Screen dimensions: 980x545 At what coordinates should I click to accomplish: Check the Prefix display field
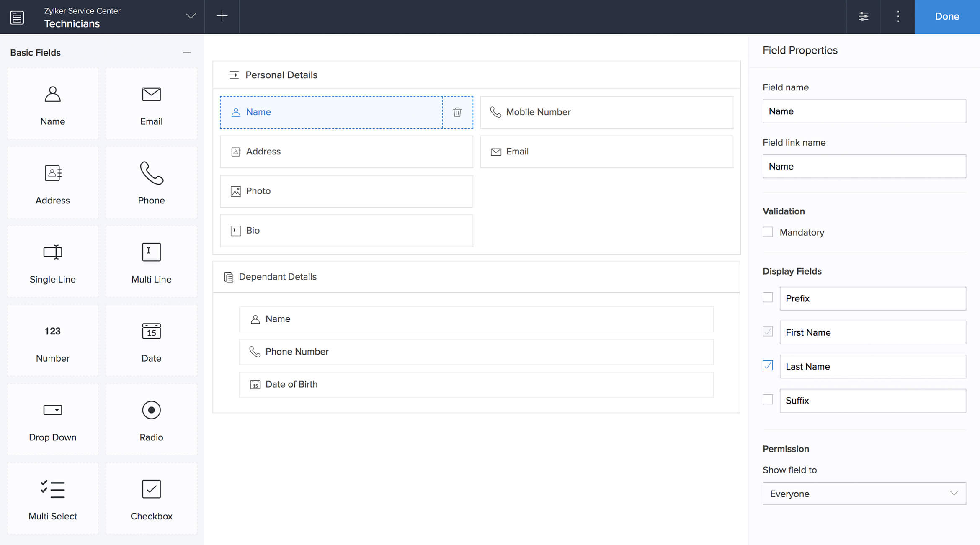coord(768,297)
